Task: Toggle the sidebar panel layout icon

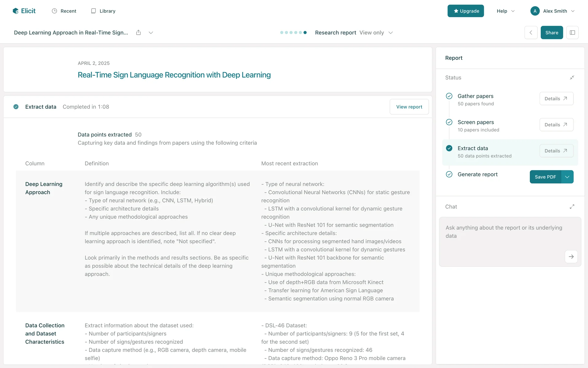Action: [572, 33]
